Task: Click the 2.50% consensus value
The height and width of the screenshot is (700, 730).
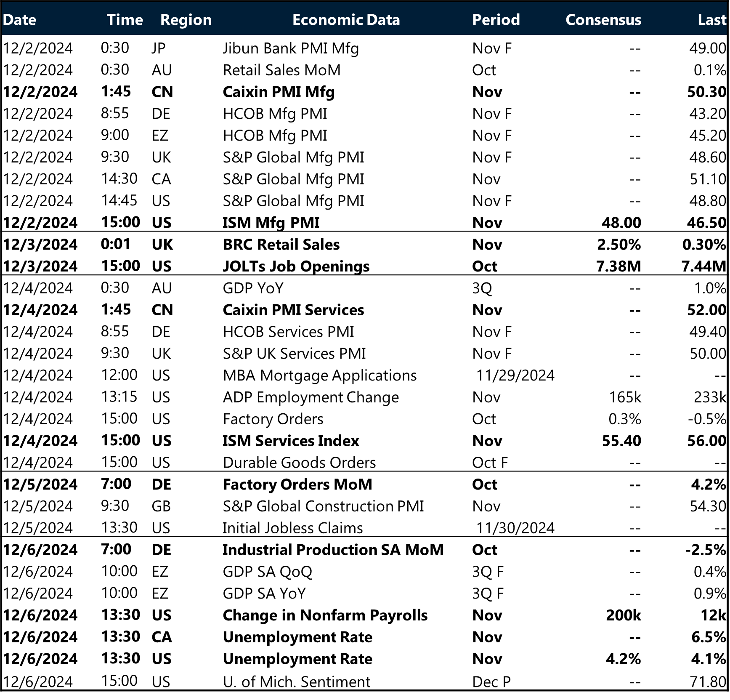Action: point(619,245)
